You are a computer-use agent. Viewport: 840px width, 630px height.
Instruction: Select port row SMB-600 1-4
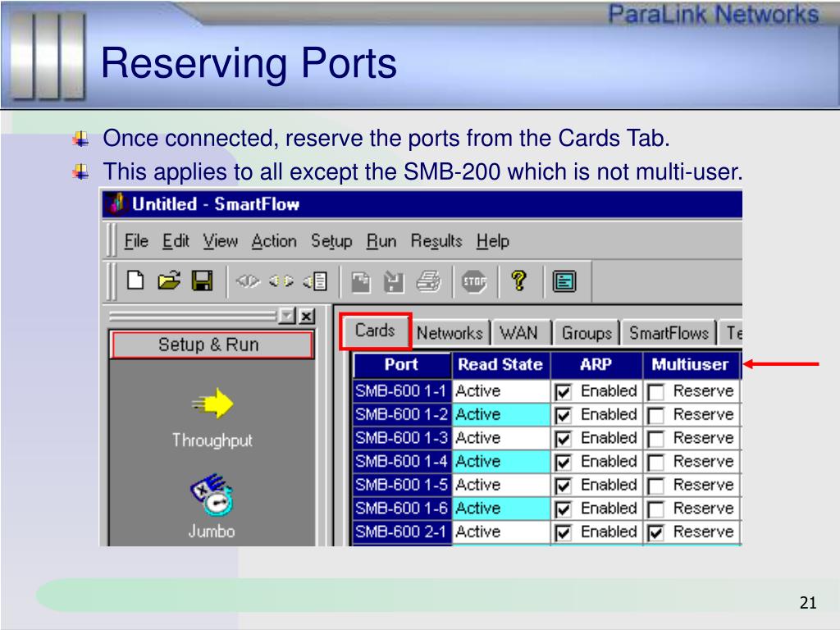pyautogui.click(x=402, y=461)
